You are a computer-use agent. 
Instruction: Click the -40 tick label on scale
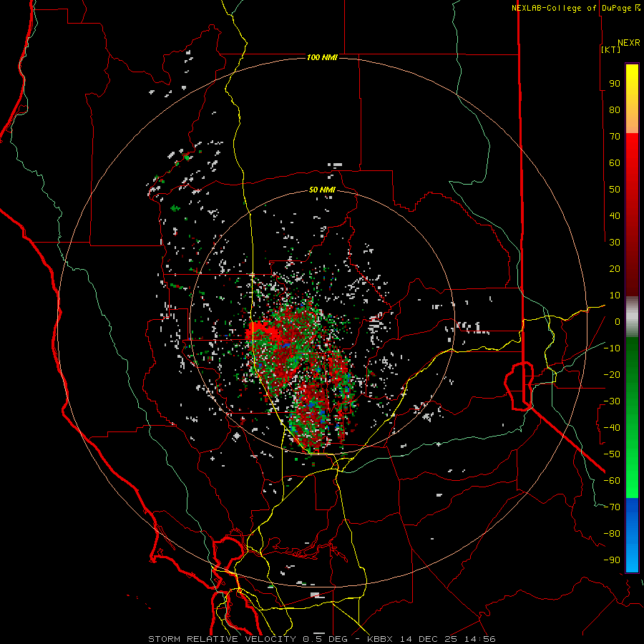coord(612,428)
